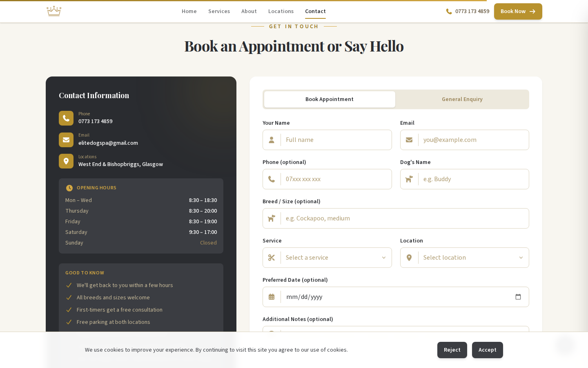Reject the cookies in the banner
588x368 pixels.
tap(452, 350)
